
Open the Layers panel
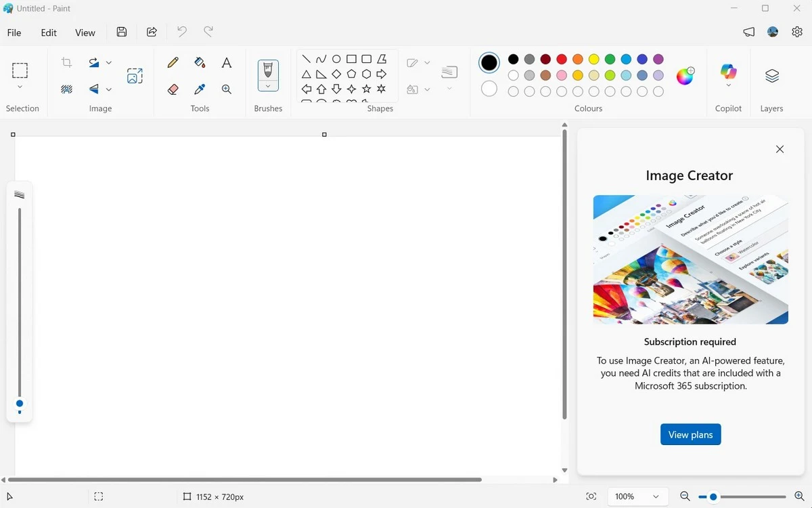772,76
